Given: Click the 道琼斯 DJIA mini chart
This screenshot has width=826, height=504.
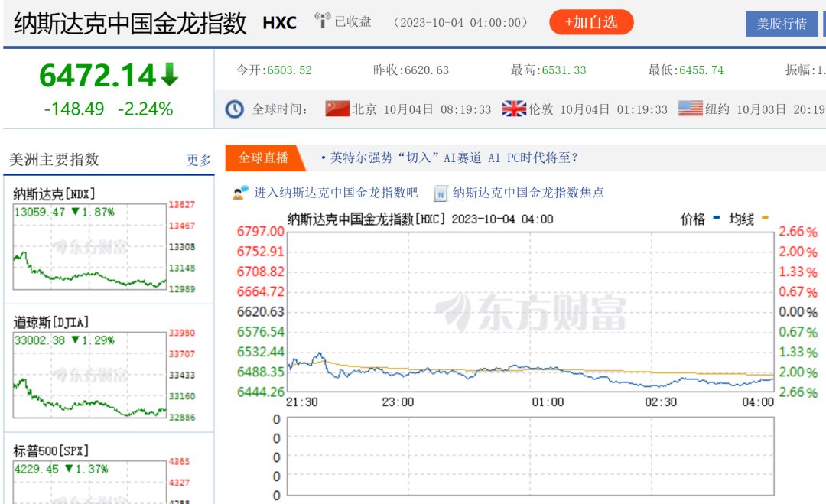Looking at the screenshot, I should 89,375.
